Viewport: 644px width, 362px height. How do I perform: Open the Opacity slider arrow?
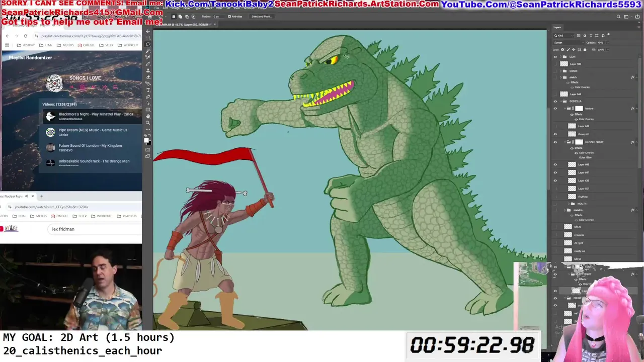[607, 43]
